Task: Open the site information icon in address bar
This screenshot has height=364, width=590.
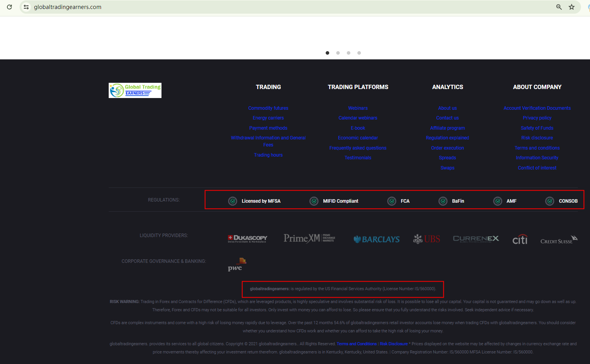Action: click(26, 7)
